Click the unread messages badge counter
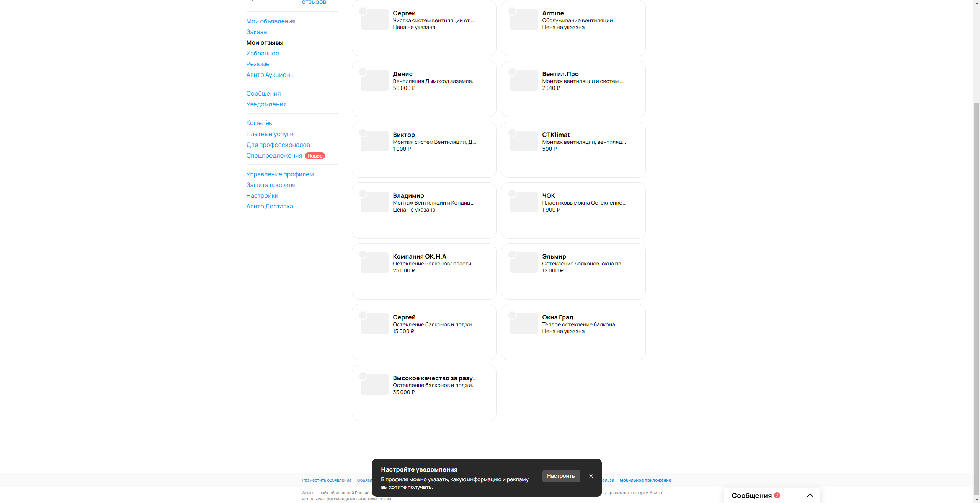 tap(777, 495)
